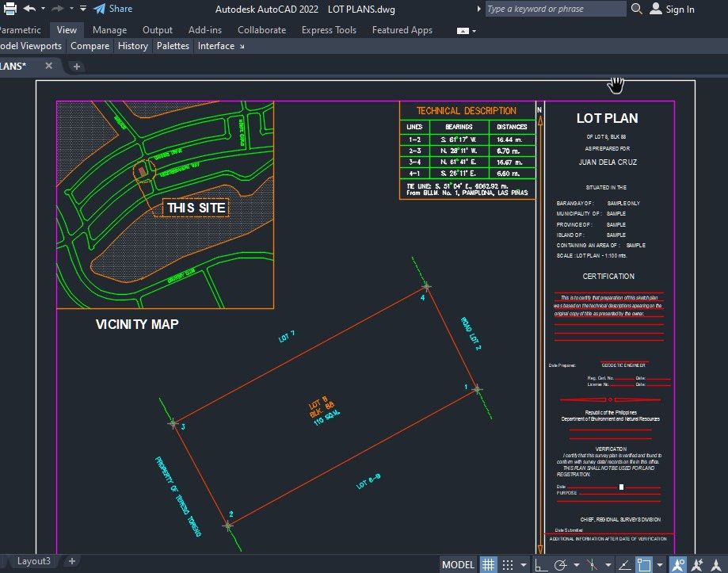Click the CERTIFICATION heading
The height and width of the screenshot is (573, 728).
click(608, 277)
